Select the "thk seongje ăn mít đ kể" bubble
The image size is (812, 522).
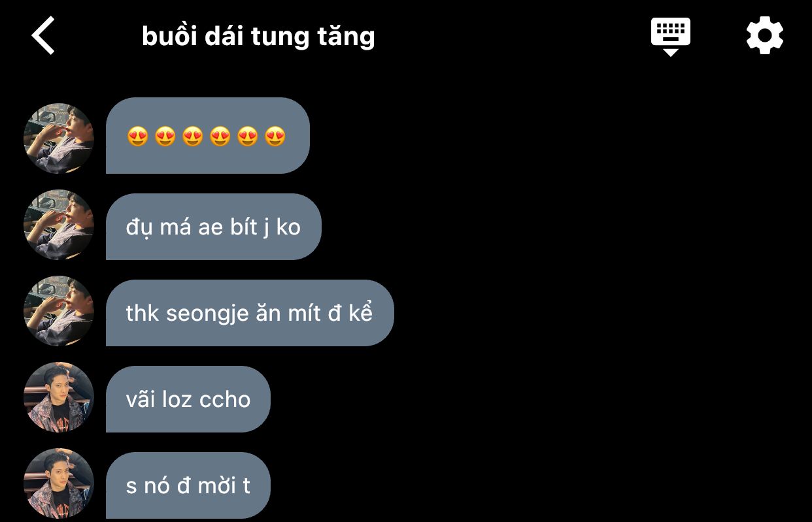pos(250,313)
